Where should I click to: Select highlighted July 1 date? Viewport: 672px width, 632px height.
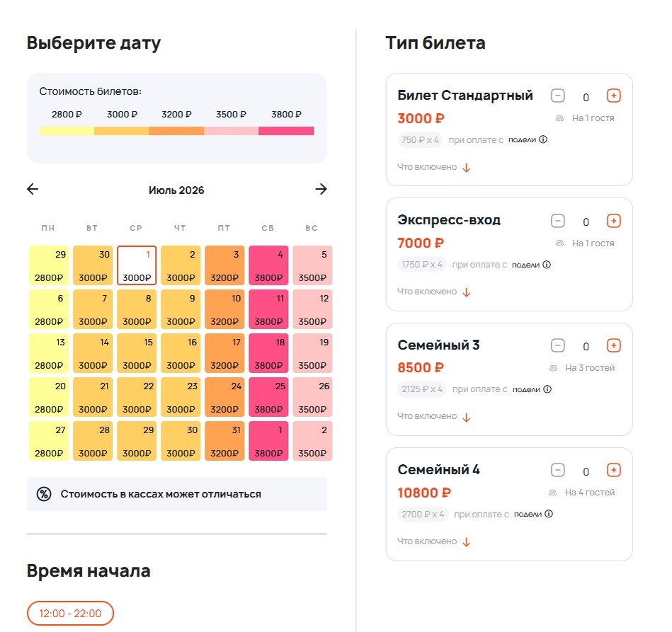(137, 265)
